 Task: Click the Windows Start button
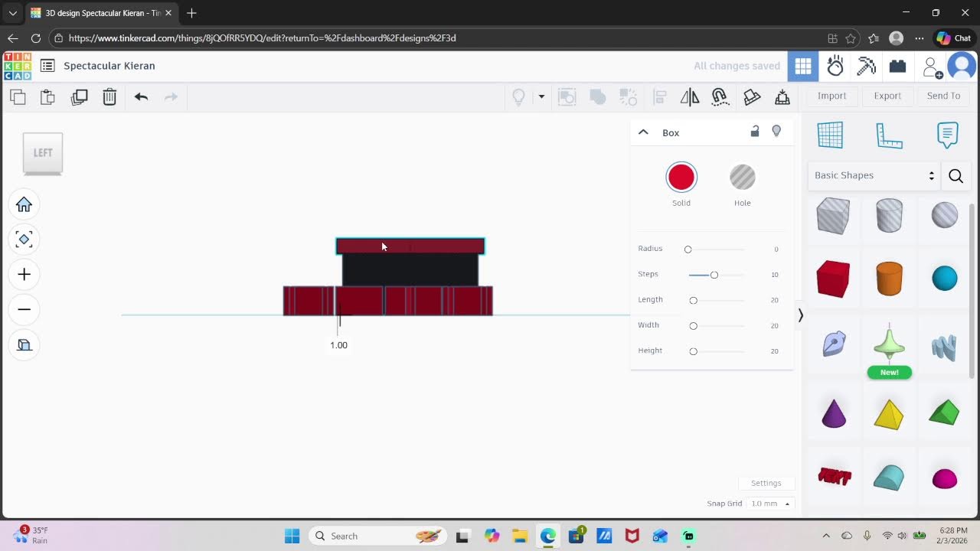[292, 536]
